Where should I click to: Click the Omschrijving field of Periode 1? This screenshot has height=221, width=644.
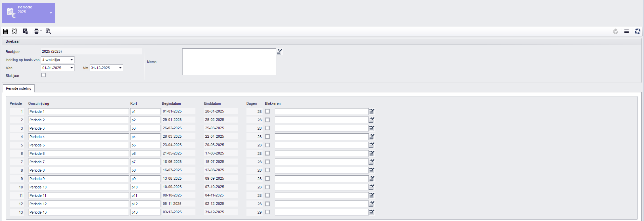click(78, 112)
